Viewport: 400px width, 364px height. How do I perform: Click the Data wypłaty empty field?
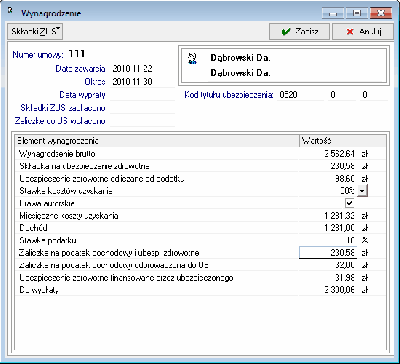coord(142,95)
